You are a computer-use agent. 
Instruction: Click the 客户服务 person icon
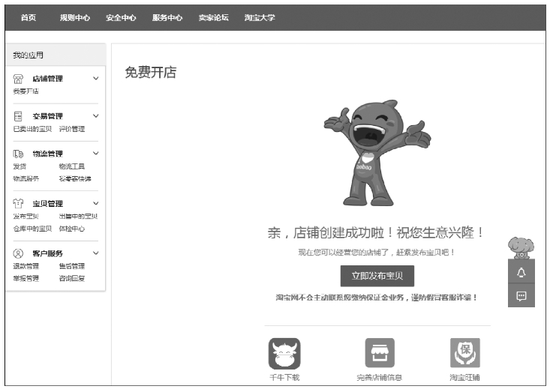(x=18, y=253)
